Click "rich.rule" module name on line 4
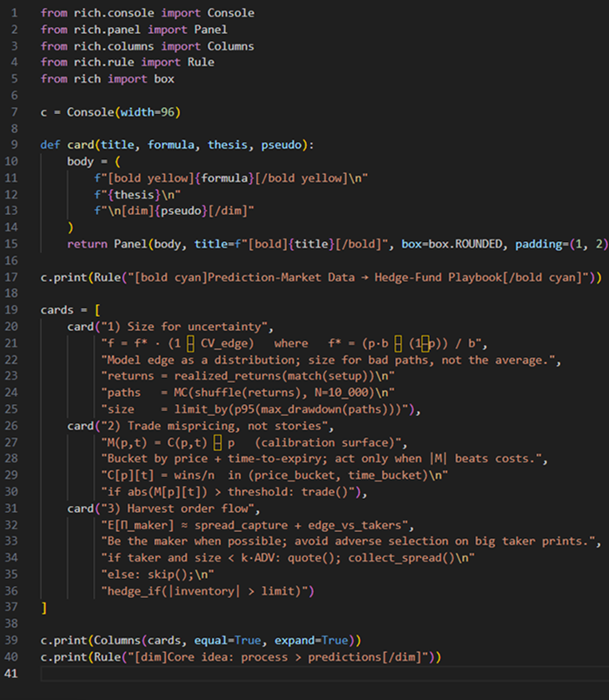 click(104, 62)
